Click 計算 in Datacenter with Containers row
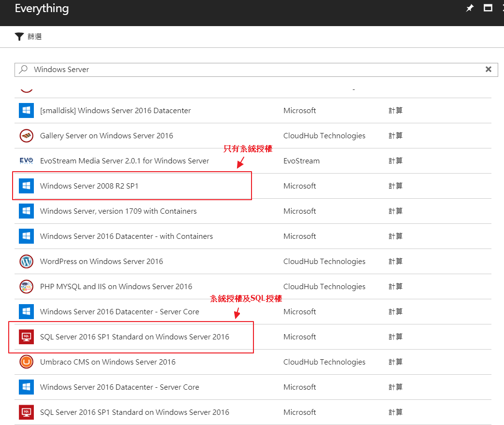This screenshot has height=425, width=504. click(x=395, y=236)
